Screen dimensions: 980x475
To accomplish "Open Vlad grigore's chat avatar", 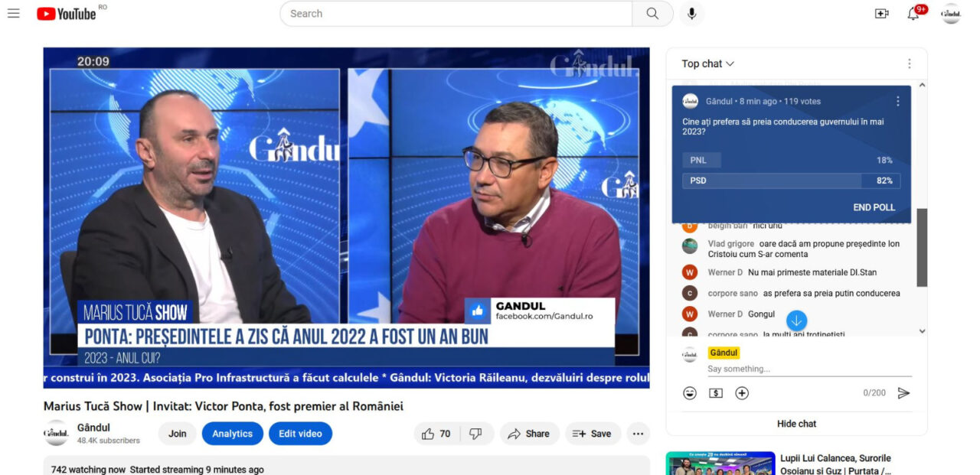I will (x=690, y=246).
